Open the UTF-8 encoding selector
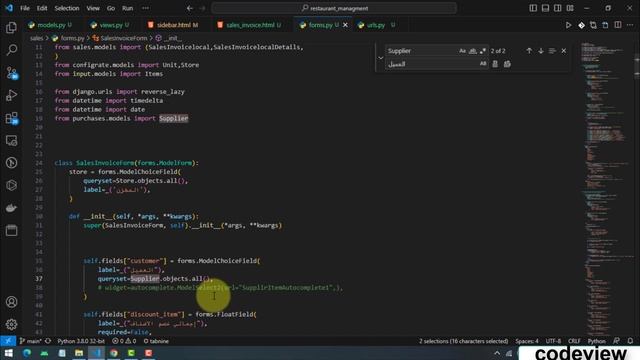The width and height of the screenshot is (640, 360). (553, 341)
